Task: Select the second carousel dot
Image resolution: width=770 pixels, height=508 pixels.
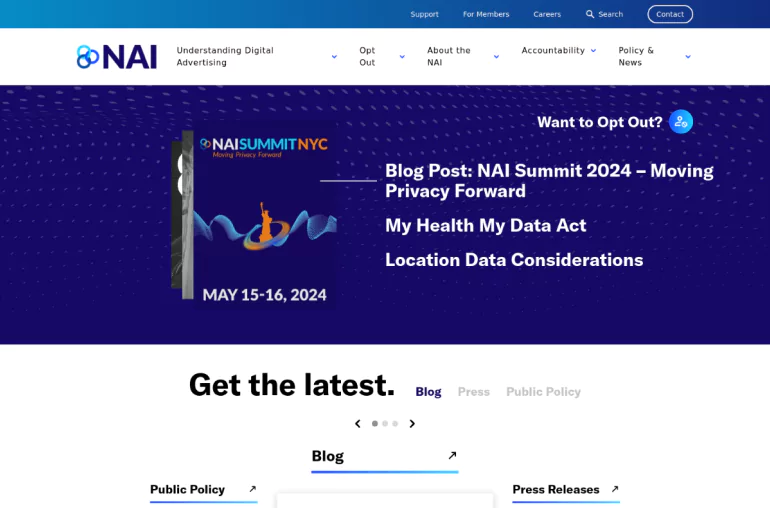Action: pyautogui.click(x=385, y=423)
